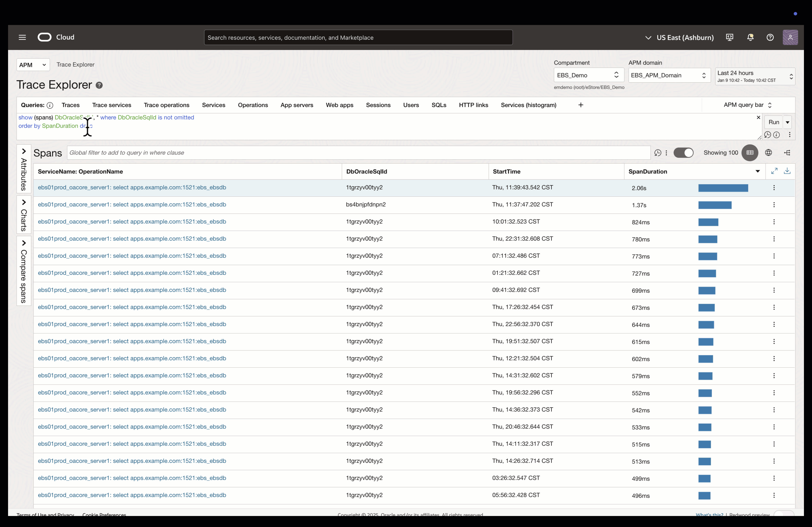Toggle Redwood preview switch at bottom
This screenshot has height=527, width=812.
point(784,514)
